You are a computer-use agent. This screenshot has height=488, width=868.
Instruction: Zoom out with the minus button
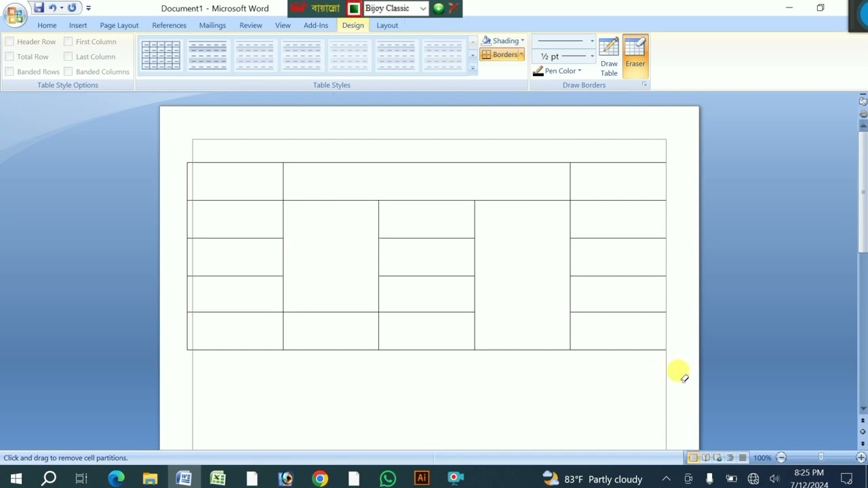[x=781, y=457]
